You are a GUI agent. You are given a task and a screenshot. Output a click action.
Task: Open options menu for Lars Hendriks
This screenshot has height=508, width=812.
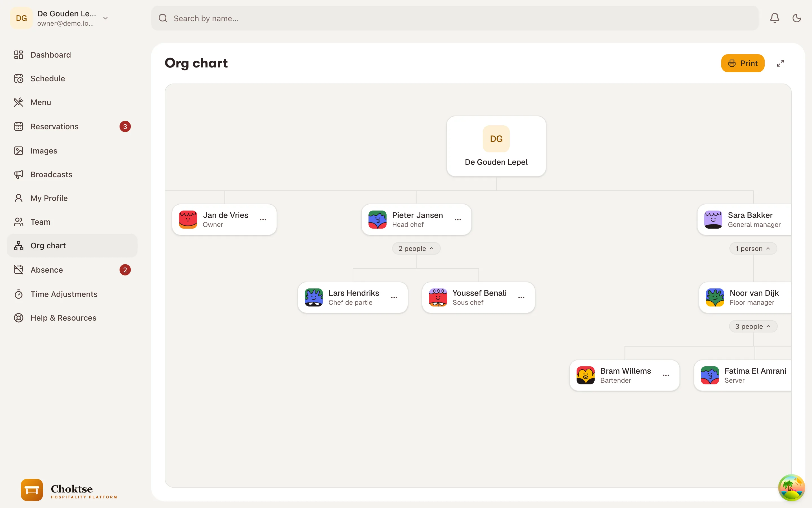click(394, 297)
